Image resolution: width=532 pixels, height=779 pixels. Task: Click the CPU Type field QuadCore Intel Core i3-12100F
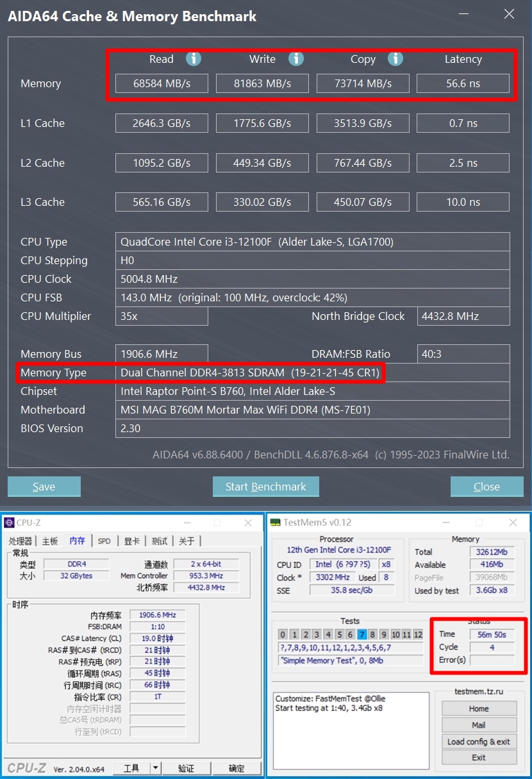(313, 242)
